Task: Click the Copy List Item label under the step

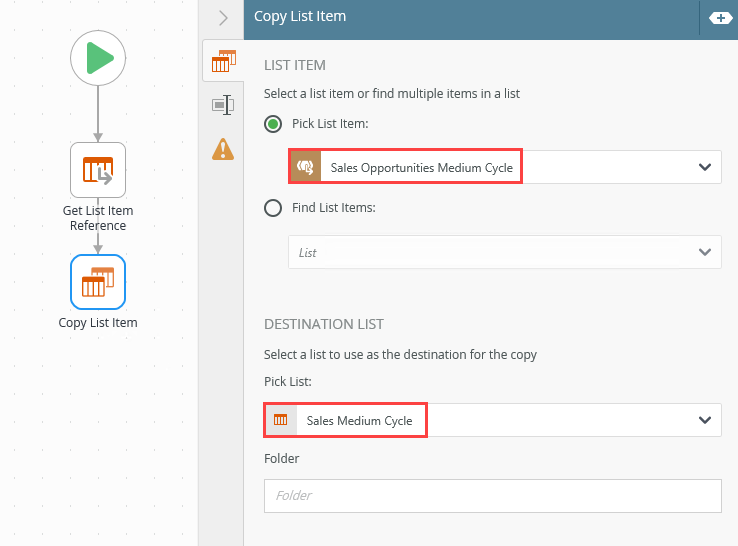Action: tap(98, 323)
